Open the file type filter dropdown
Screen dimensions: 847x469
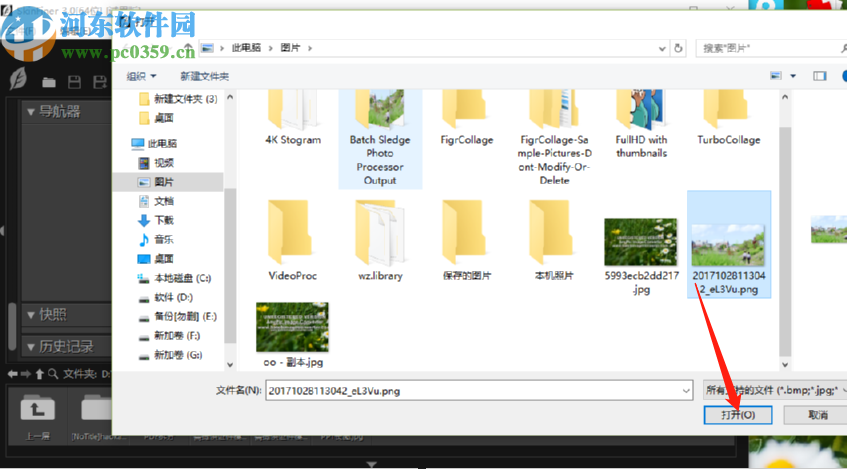click(x=776, y=390)
